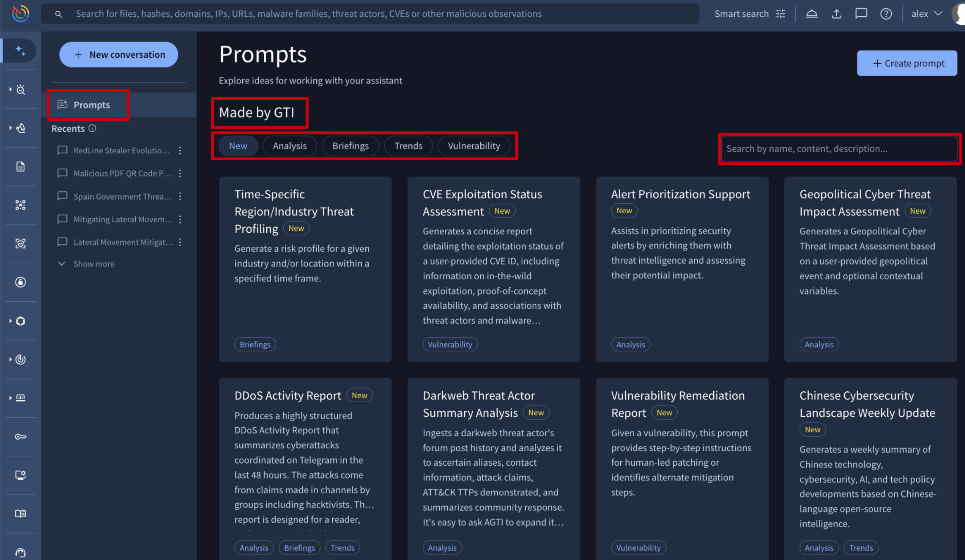Click the help question mark icon
The width and height of the screenshot is (965, 560).
886,14
